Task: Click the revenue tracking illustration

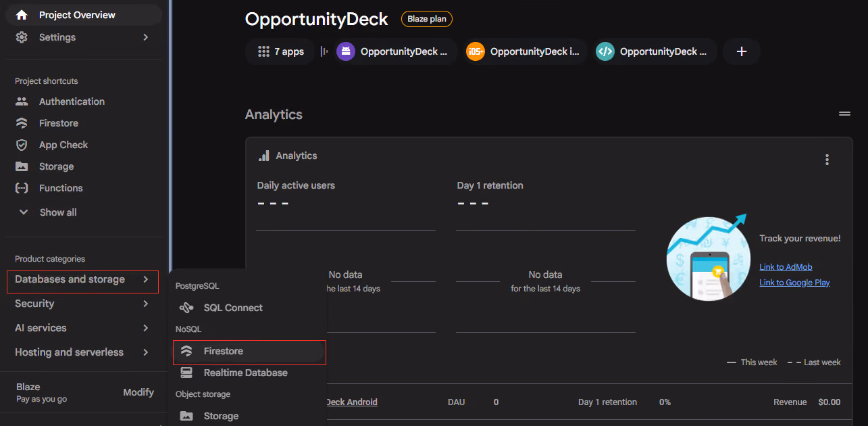Action: click(x=708, y=258)
